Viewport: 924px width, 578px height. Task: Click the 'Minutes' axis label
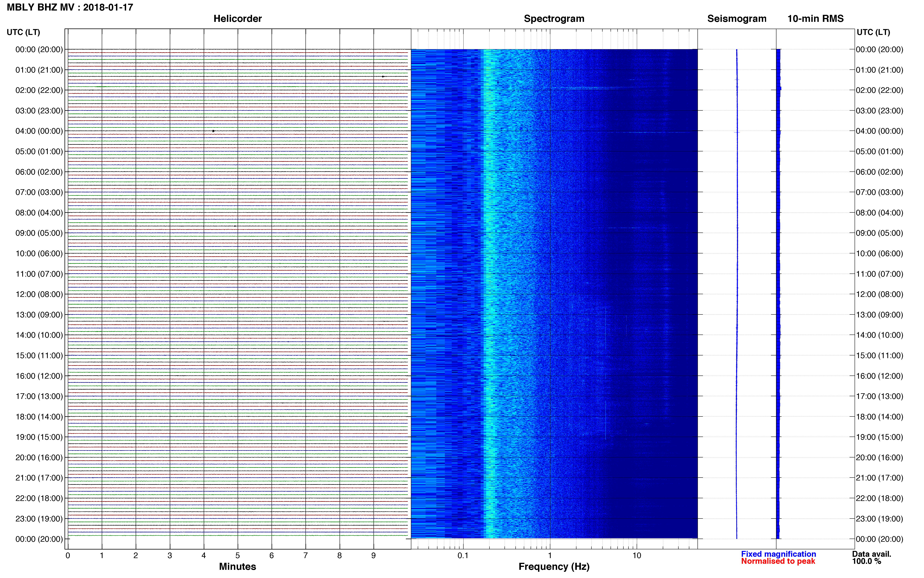[x=238, y=566]
